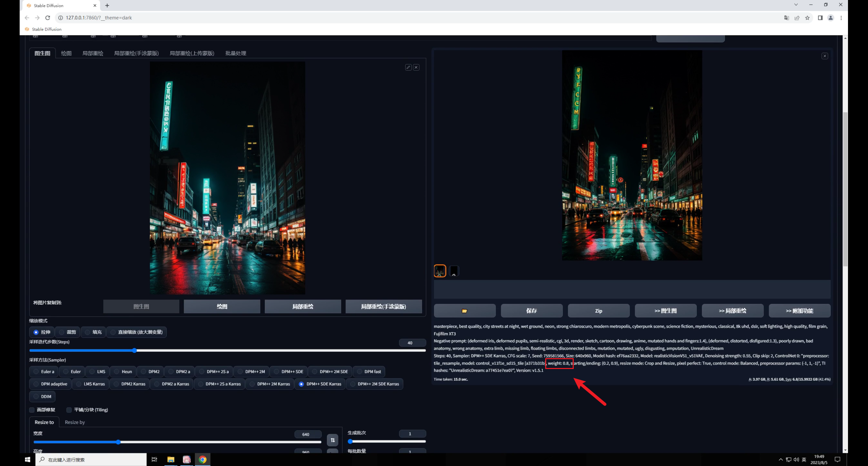Enable the 平铺/分块 (Tiling) checkbox

click(x=69, y=410)
